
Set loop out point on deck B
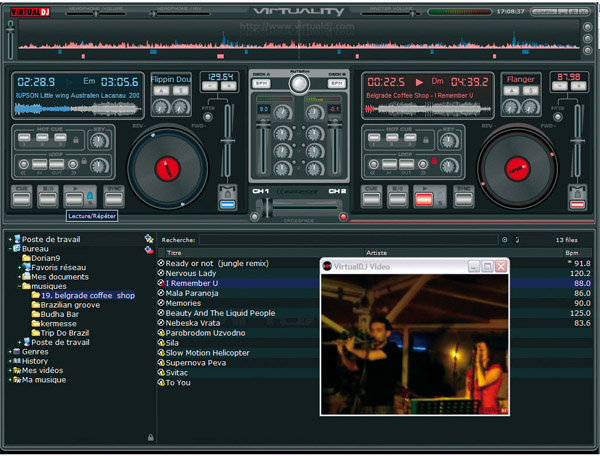click(406, 164)
